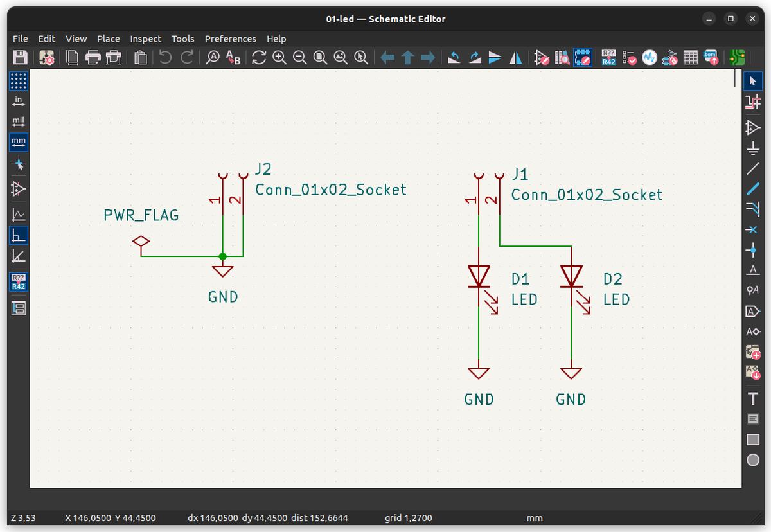Select the arrow Select tool on the right toolbar
Screen dimensions: 771x532
coord(753,80)
